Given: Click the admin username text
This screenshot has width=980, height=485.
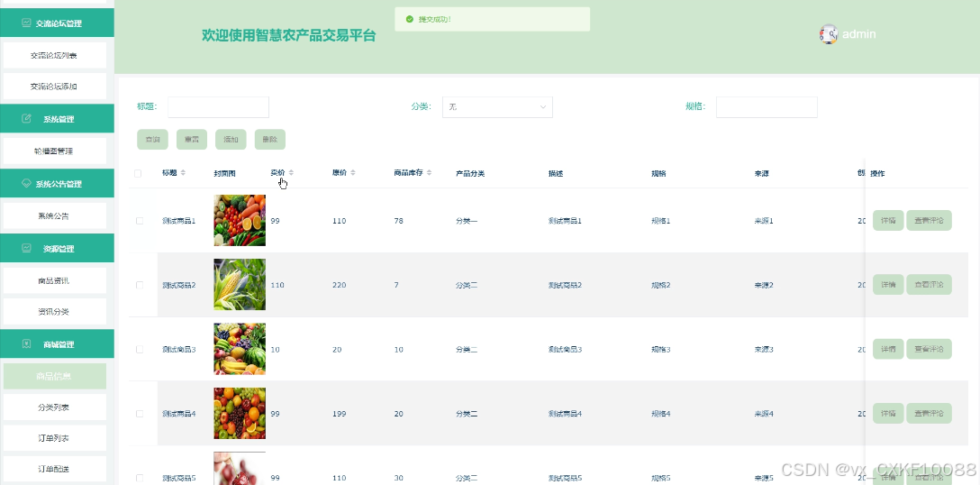Looking at the screenshot, I should (858, 33).
